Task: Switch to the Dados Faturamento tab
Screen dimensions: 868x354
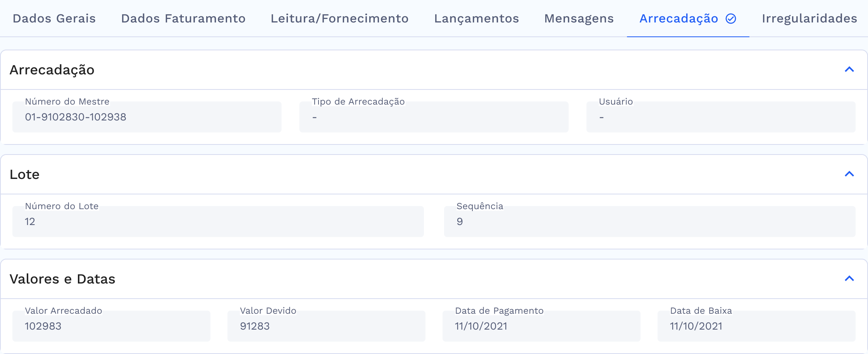Action: pos(183,19)
